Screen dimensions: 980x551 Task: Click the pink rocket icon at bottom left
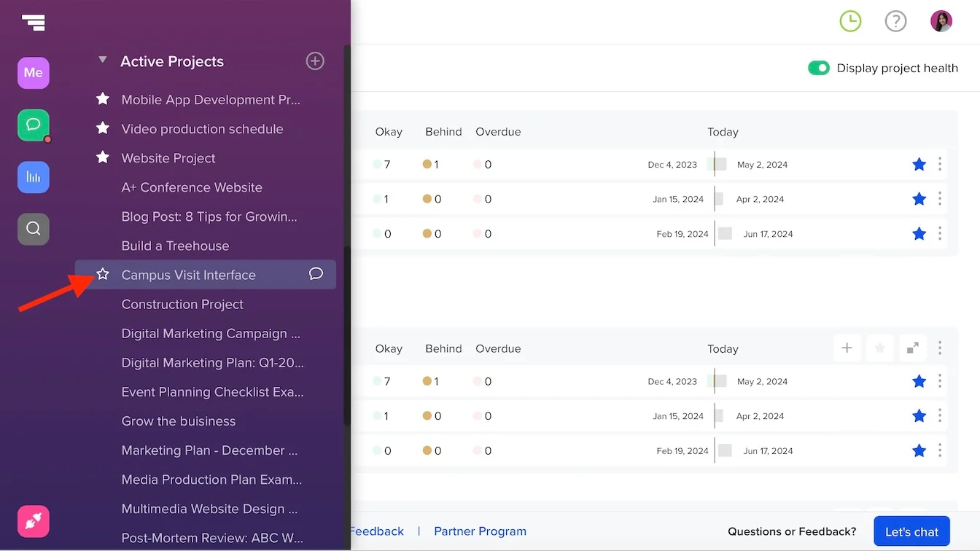click(33, 521)
